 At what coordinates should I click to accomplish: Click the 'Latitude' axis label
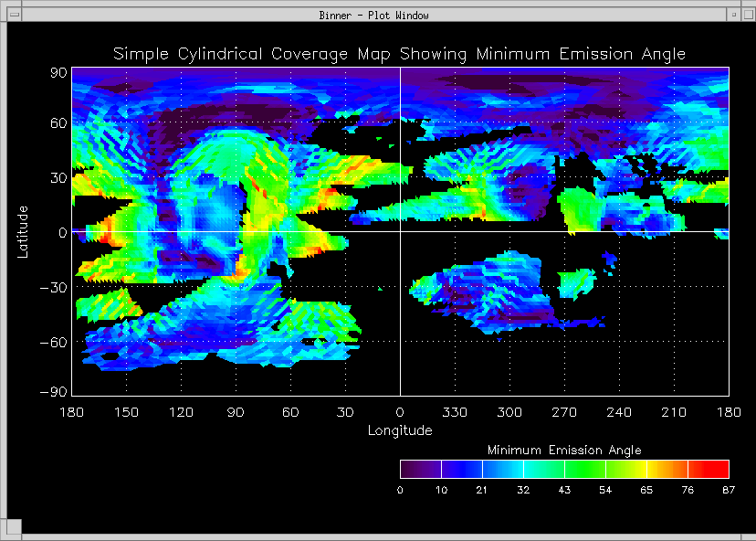(24, 231)
